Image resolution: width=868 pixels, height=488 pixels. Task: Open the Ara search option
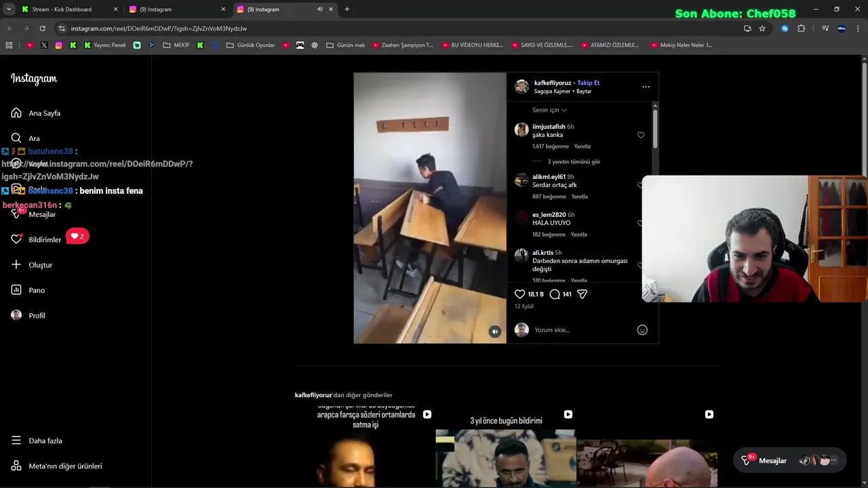point(26,138)
